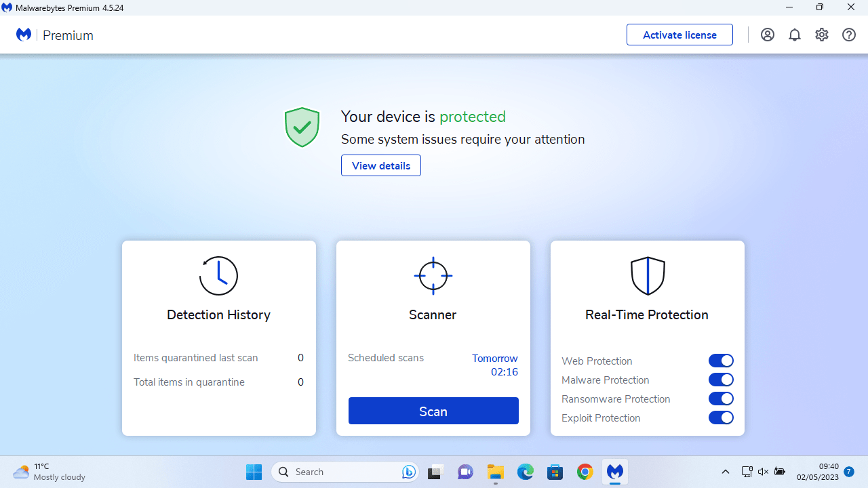Click the Real-Time Protection shield icon
The height and width of the screenshot is (488, 868).
(648, 275)
